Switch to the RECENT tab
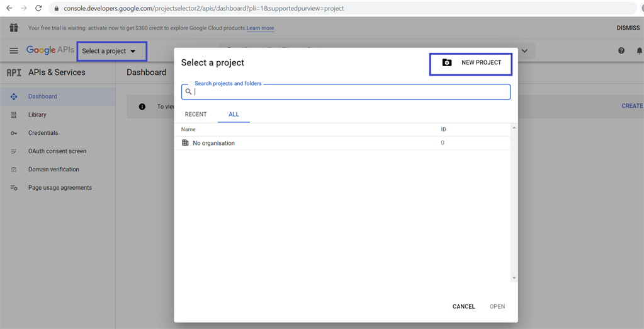The image size is (644, 329). pyautogui.click(x=196, y=114)
